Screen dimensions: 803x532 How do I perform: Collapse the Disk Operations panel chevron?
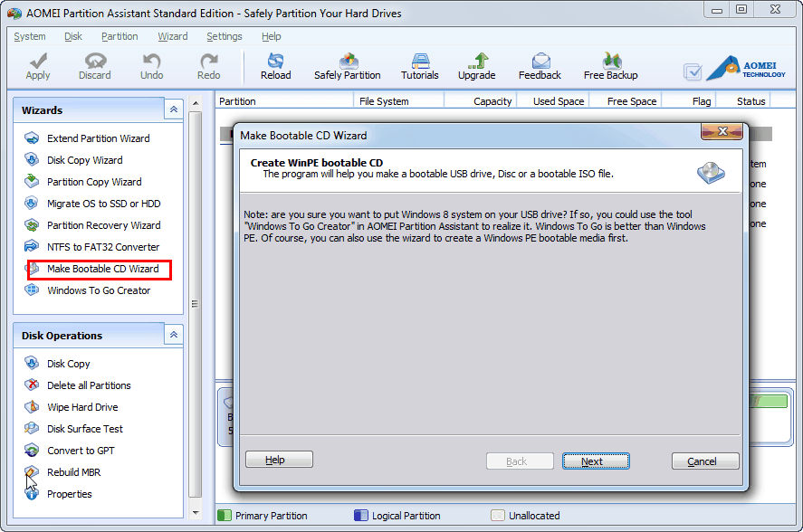tap(174, 335)
